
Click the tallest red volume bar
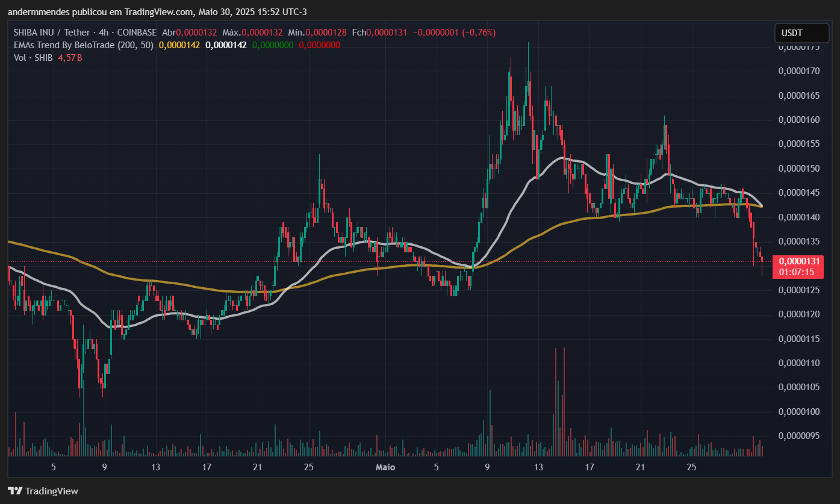(564, 402)
